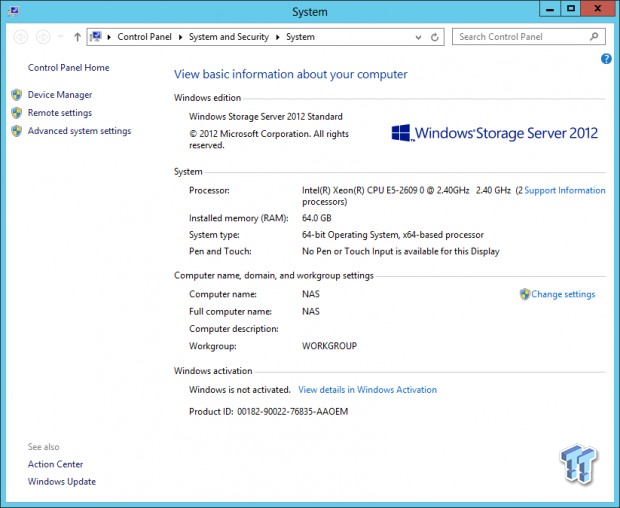Select System and Security breadcrumb
This screenshot has width=620, height=508.
click(229, 37)
